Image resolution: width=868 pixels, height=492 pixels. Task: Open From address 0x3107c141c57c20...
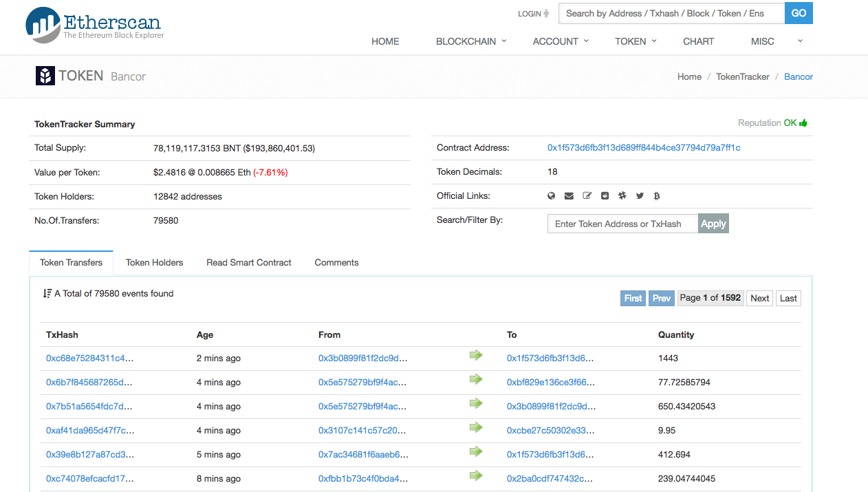pyautogui.click(x=362, y=431)
